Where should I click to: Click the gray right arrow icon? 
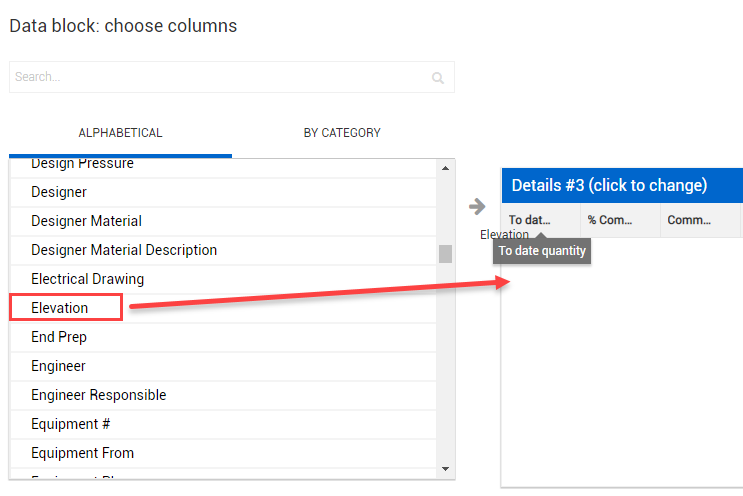pos(477,206)
